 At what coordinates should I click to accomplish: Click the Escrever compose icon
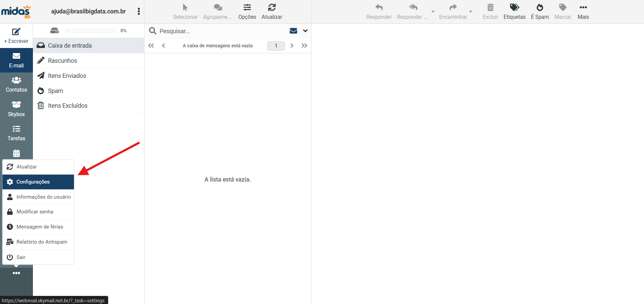pos(16,32)
